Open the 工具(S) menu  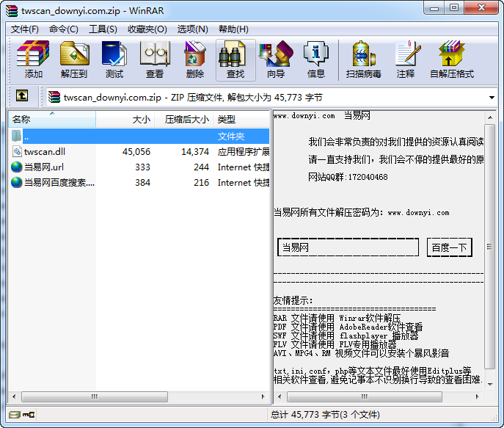103,29
